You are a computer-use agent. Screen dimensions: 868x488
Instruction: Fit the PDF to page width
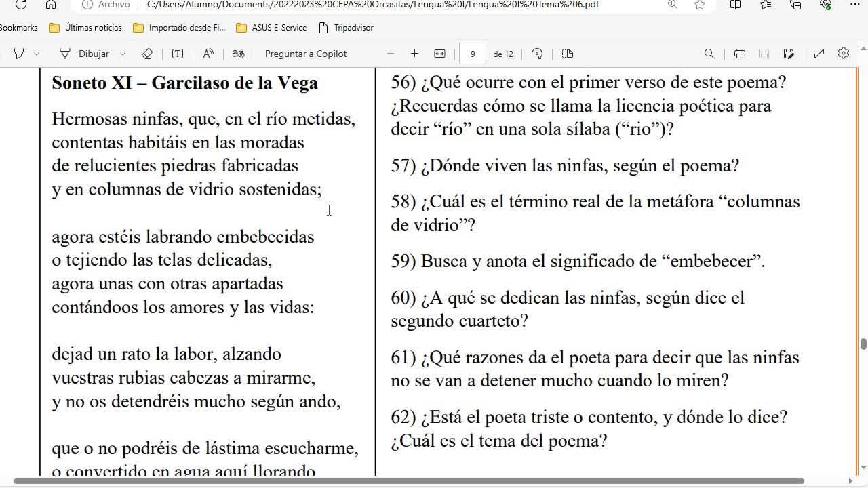[x=439, y=54]
